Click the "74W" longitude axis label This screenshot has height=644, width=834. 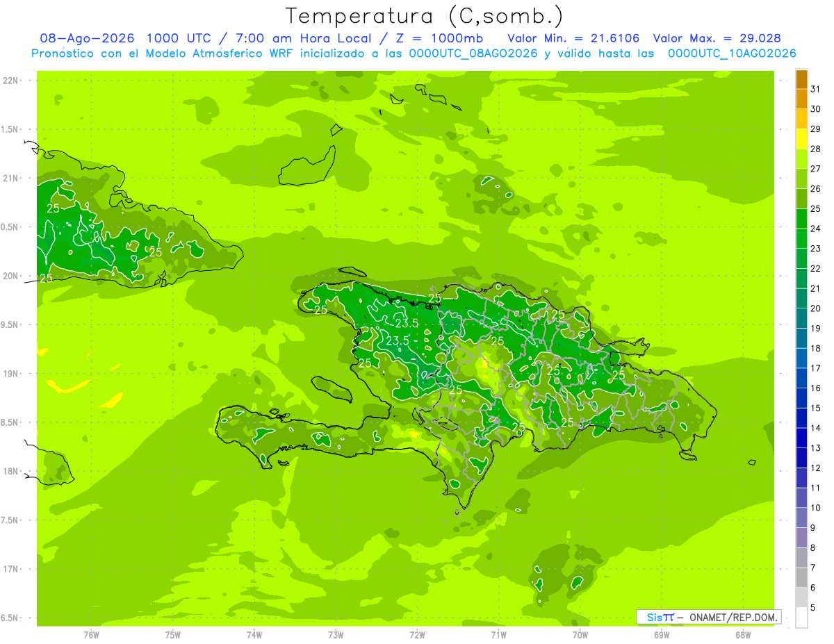pyautogui.click(x=254, y=635)
